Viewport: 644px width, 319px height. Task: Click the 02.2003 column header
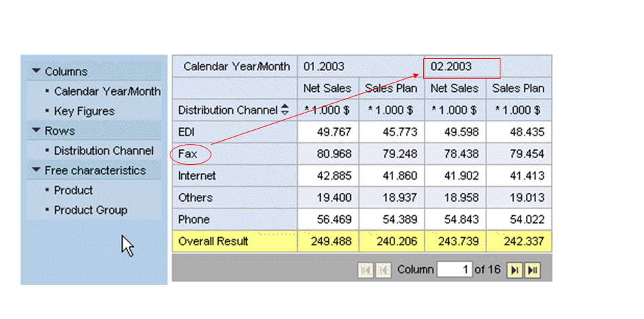(x=451, y=66)
